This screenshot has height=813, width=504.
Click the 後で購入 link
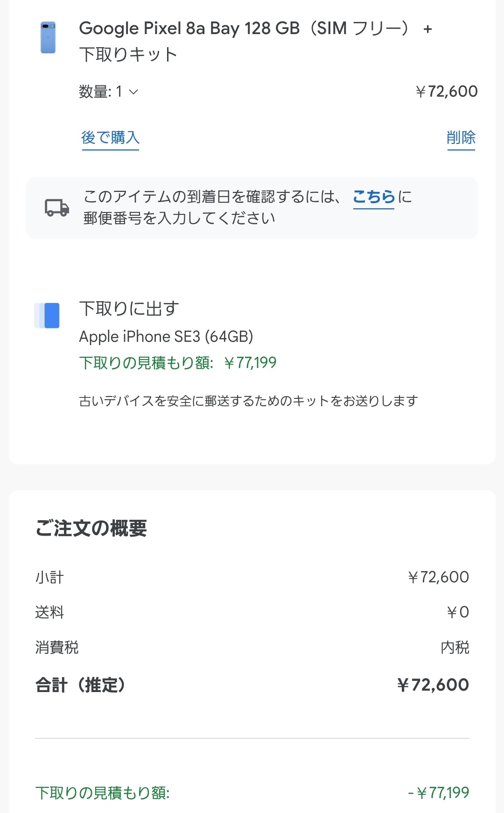[x=110, y=137]
